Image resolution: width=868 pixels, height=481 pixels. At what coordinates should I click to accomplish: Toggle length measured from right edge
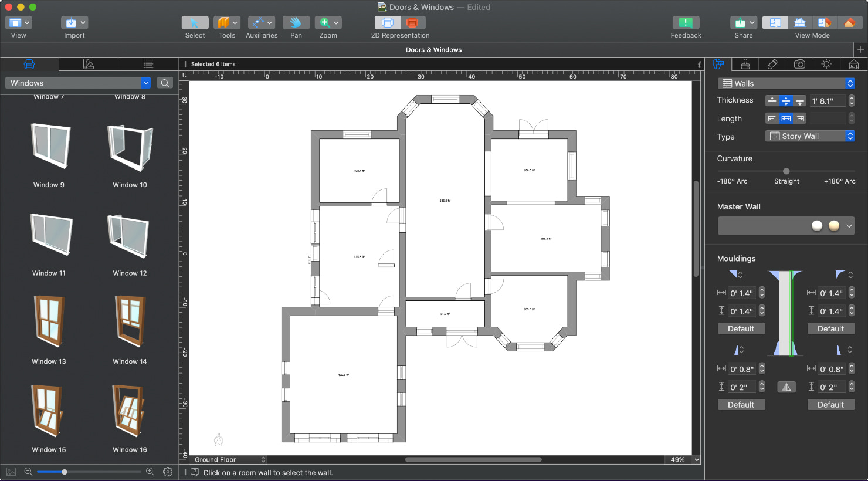click(799, 118)
